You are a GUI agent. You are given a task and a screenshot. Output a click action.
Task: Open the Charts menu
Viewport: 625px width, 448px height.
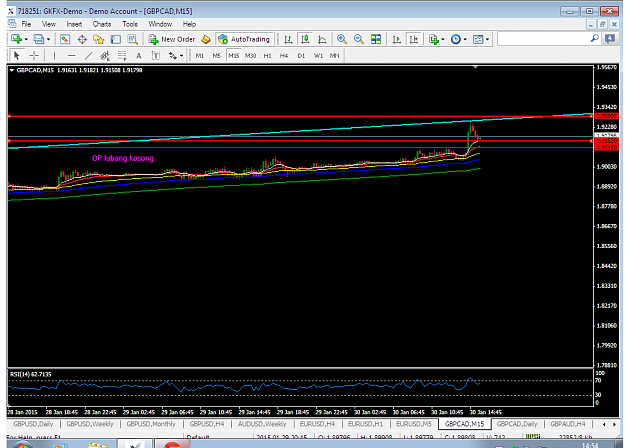pyautogui.click(x=102, y=24)
